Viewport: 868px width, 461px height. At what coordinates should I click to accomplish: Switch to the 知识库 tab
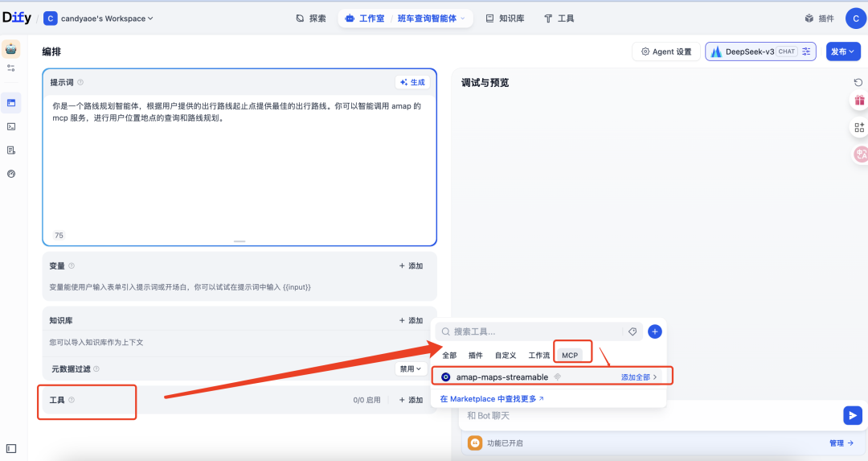point(505,19)
